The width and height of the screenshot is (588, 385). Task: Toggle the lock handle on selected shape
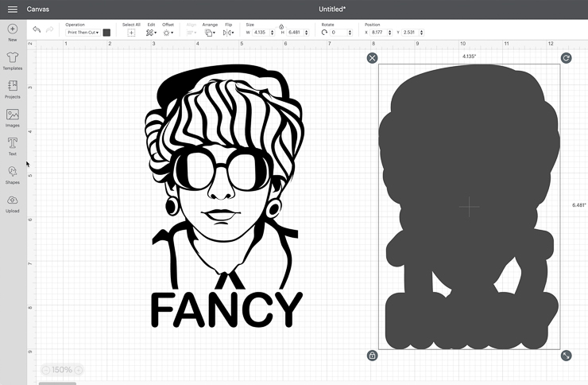click(x=372, y=355)
